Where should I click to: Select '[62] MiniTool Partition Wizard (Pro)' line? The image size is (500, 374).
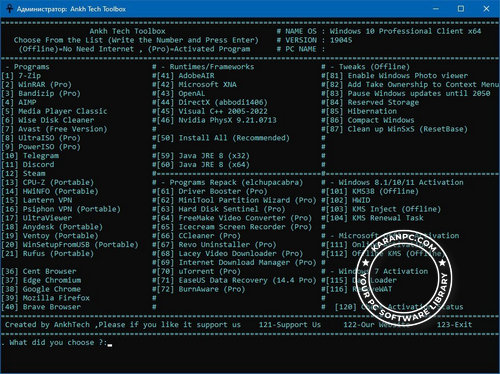(x=236, y=200)
